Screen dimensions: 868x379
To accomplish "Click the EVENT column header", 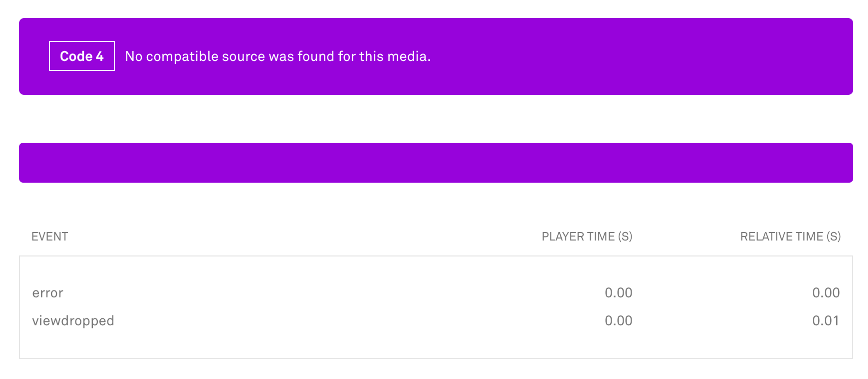I will click(49, 236).
